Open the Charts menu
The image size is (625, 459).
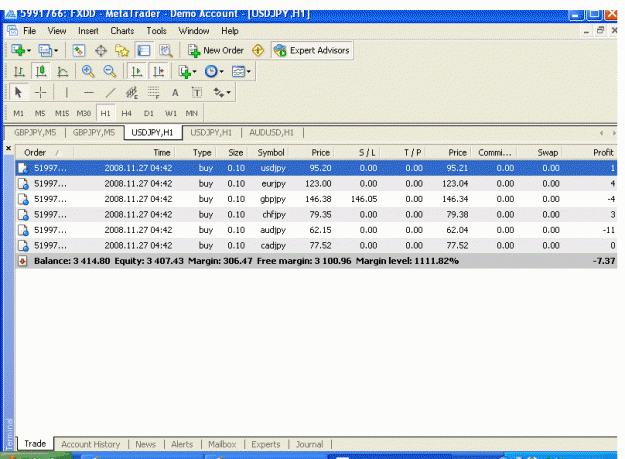(x=122, y=31)
